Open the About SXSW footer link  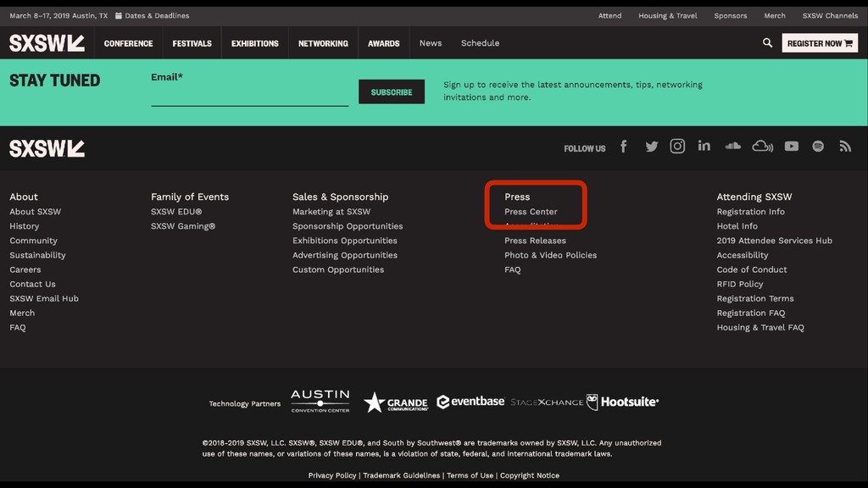point(36,211)
